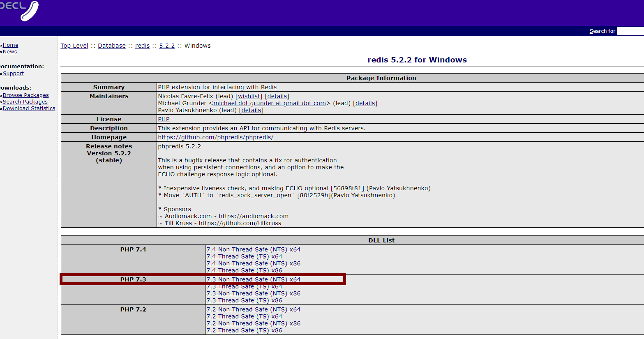This screenshot has width=644, height=339.
Task: Download 7.3 Non Thread Safe (NTS) x64
Action: 254,279
